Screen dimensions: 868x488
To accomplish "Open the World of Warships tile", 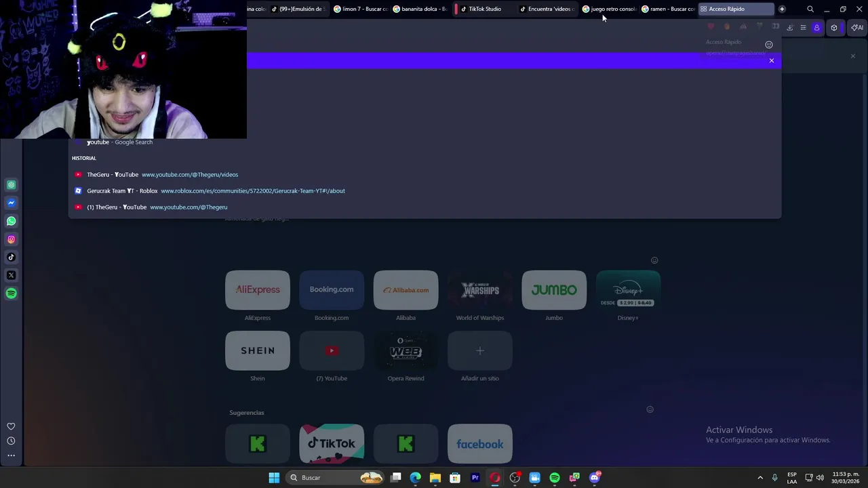I will [x=480, y=290].
